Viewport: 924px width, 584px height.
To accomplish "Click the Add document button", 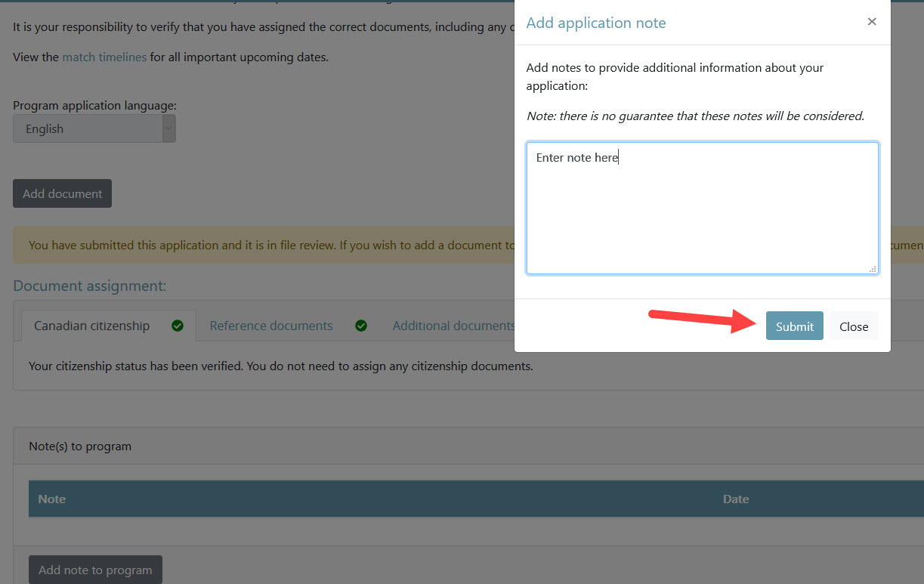I will pyautogui.click(x=62, y=193).
